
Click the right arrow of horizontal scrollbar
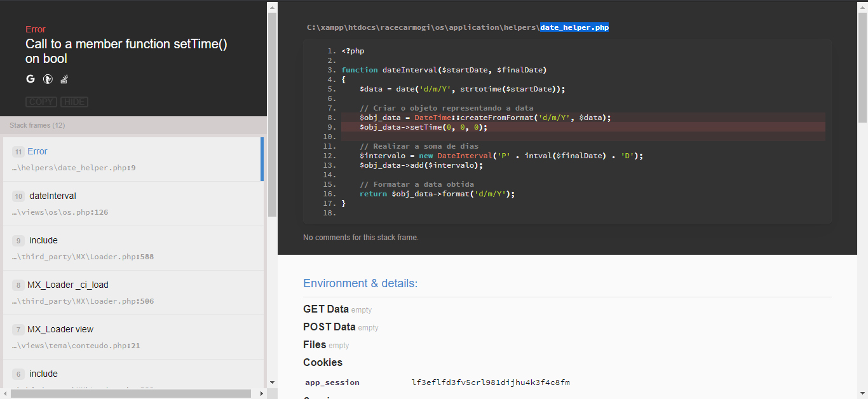click(x=261, y=394)
